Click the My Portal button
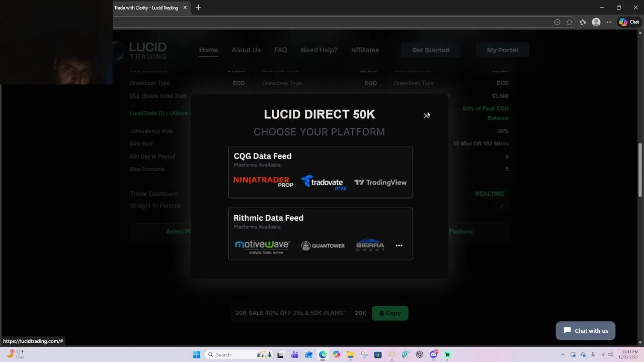The image size is (644, 362). point(502,50)
